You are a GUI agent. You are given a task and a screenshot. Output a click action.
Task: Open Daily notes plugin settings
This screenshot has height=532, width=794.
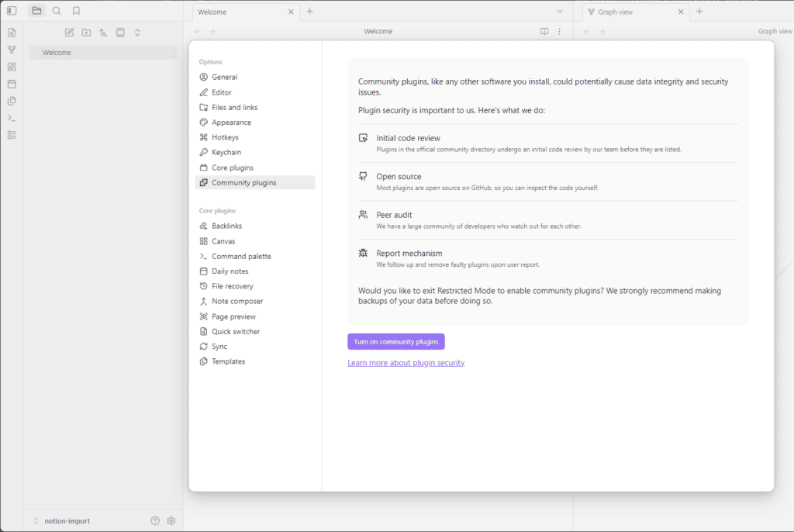[255, 271]
